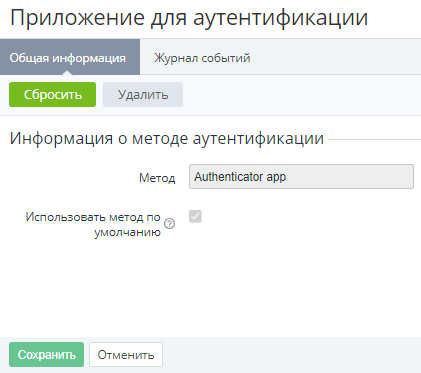The width and height of the screenshot is (421, 373).
Task: Cancel editing with the Отменить button
Action: pos(126,355)
